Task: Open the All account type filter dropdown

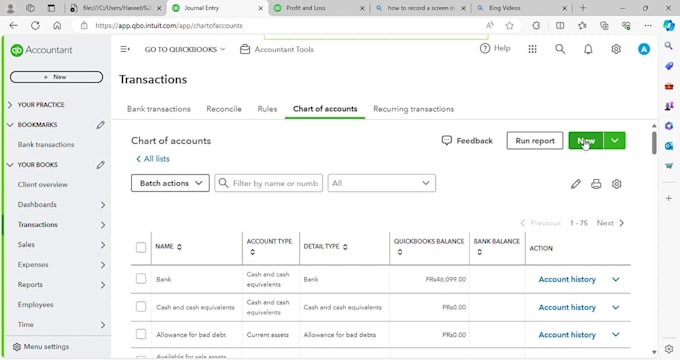Action: (x=382, y=183)
